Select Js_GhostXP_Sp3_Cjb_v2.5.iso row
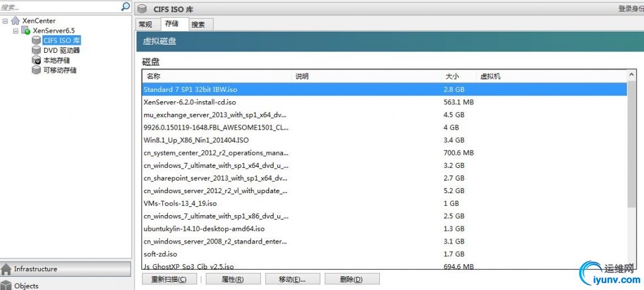This screenshot has height=290, width=644. 384,265
